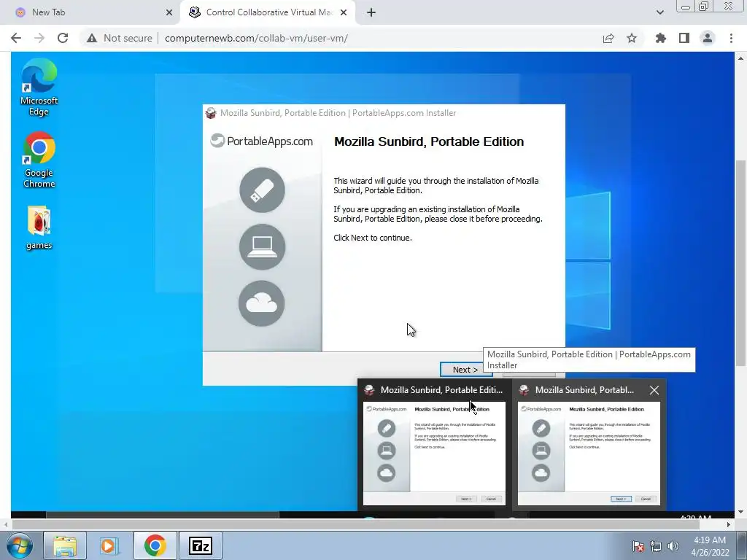This screenshot has width=747, height=560.
Task: Click the PortableApps.com logo
Action: 262,141
